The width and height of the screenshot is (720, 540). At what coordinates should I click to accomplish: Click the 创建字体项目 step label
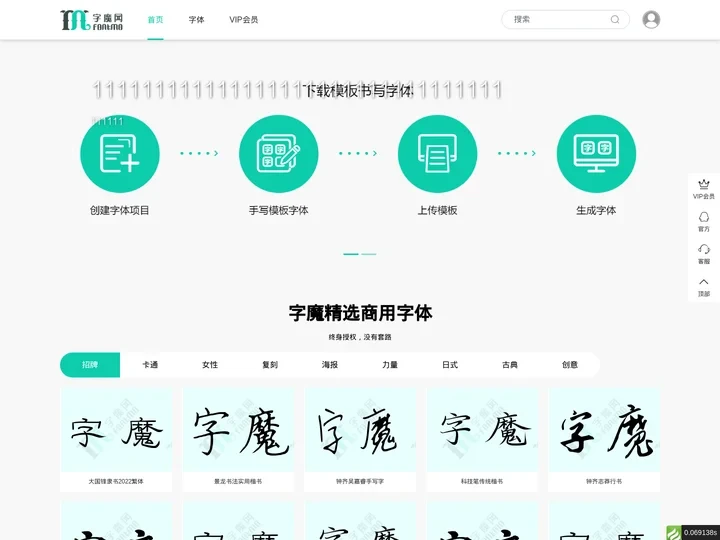click(x=120, y=210)
